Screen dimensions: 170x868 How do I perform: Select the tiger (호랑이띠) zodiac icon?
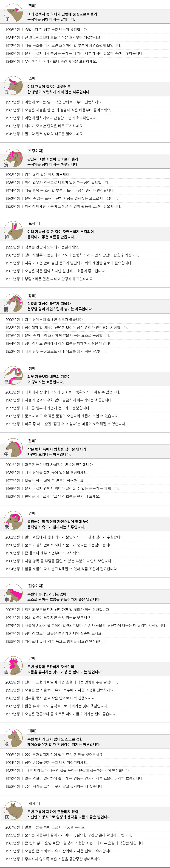click(14, 158)
